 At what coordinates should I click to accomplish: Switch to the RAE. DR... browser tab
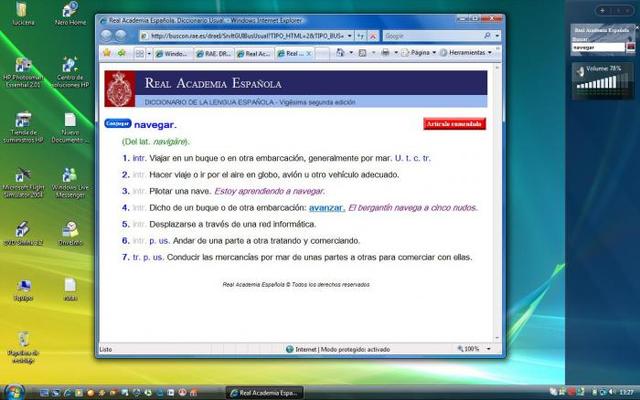pyautogui.click(x=213, y=53)
